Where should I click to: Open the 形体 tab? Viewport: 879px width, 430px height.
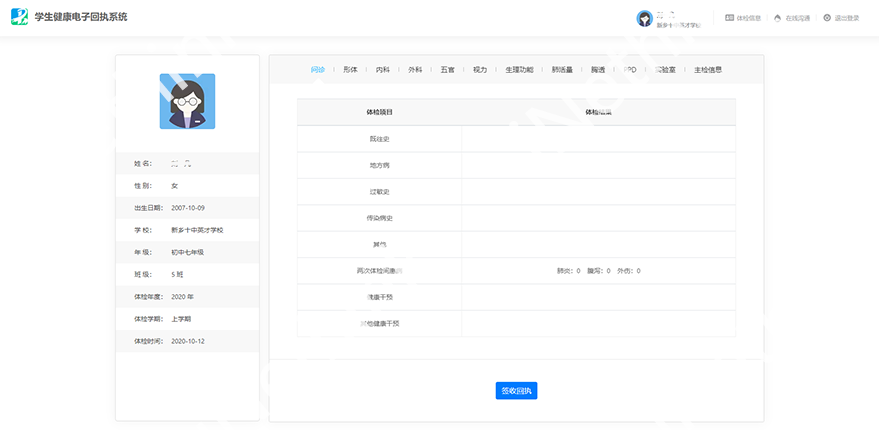click(350, 70)
